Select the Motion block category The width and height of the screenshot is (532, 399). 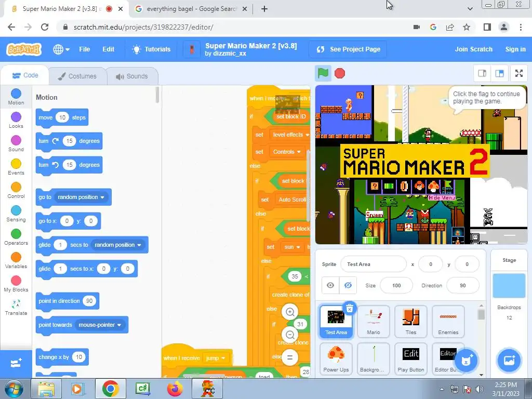(16, 97)
